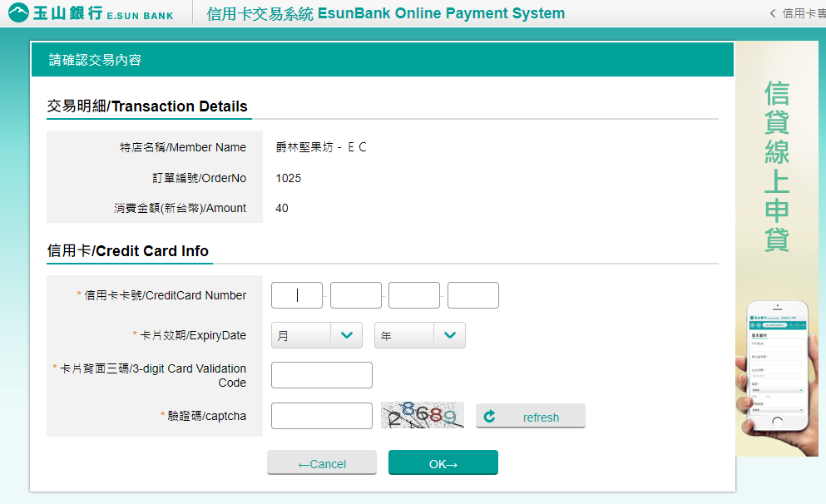The height and width of the screenshot is (504, 826).
Task: Open the month (月) expiry dropdown
Action: pos(317,335)
